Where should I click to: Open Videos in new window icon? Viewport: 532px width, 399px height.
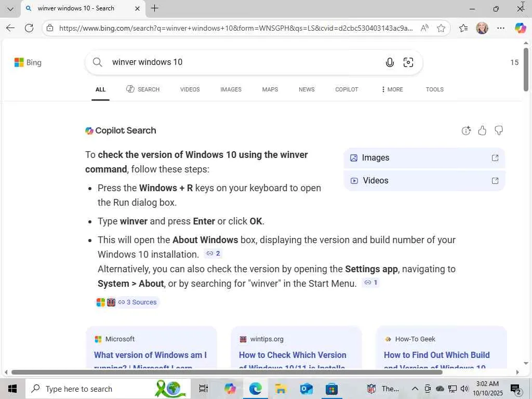pos(495,181)
